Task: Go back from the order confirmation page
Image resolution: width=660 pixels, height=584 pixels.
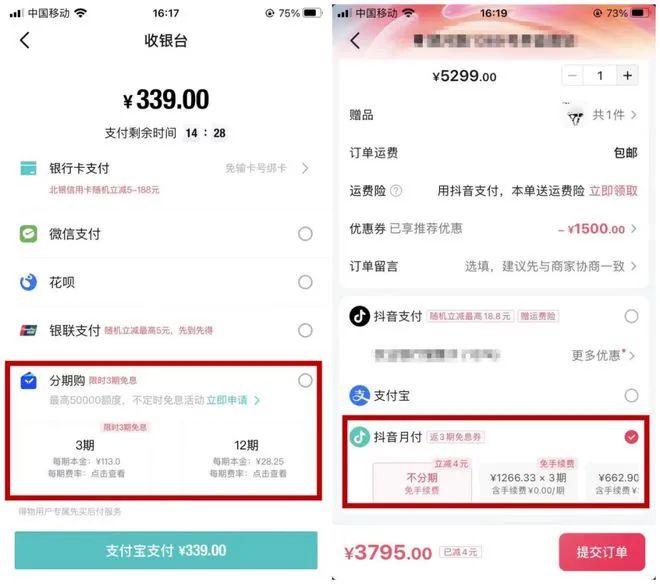Action: pos(355,41)
